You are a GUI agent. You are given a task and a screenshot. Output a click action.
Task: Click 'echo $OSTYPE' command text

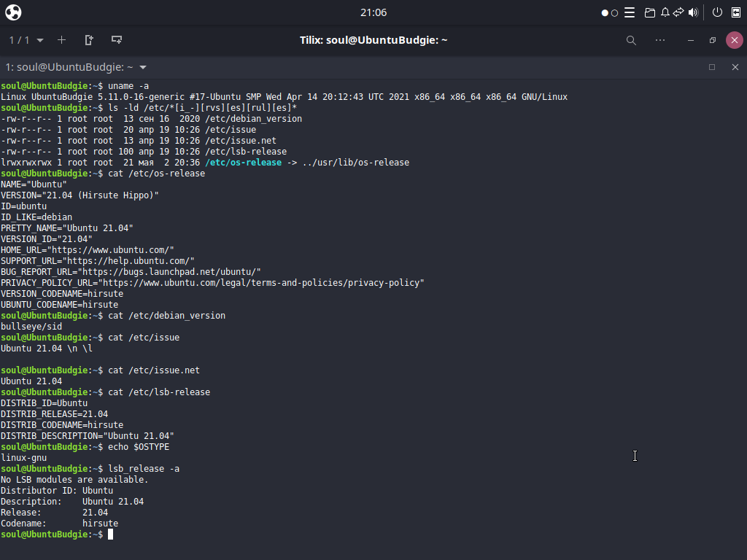click(139, 447)
